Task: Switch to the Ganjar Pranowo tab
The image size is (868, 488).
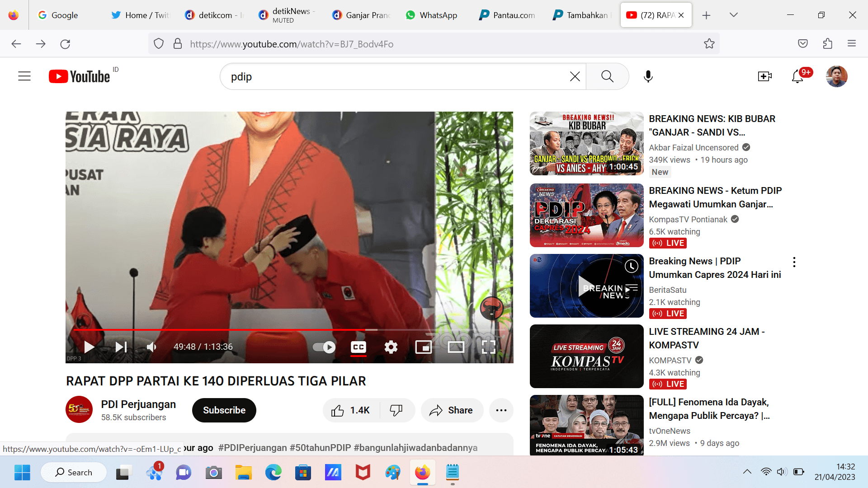Action: (361, 15)
